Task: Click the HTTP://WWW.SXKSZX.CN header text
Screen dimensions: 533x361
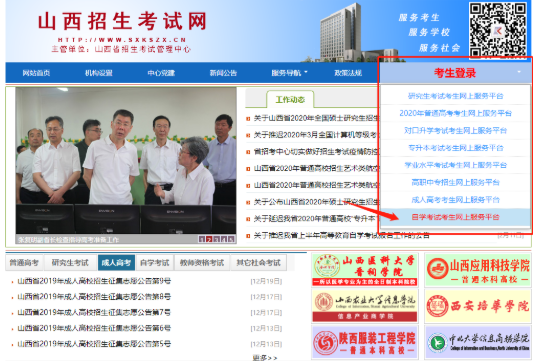Action: (122, 40)
